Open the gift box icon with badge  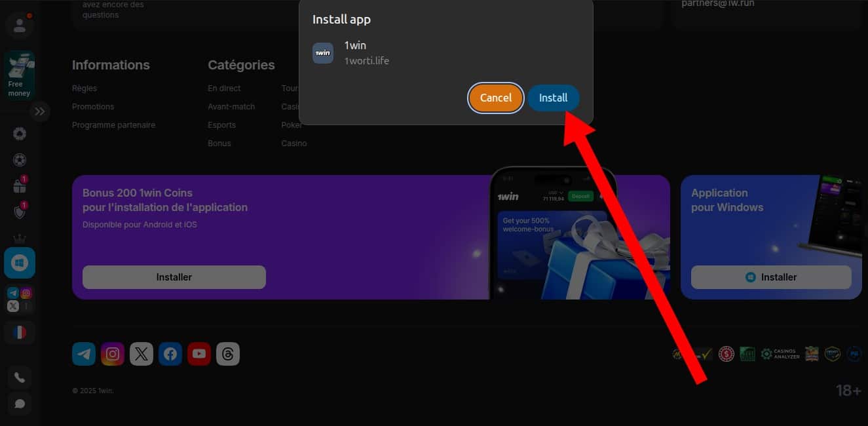20,186
